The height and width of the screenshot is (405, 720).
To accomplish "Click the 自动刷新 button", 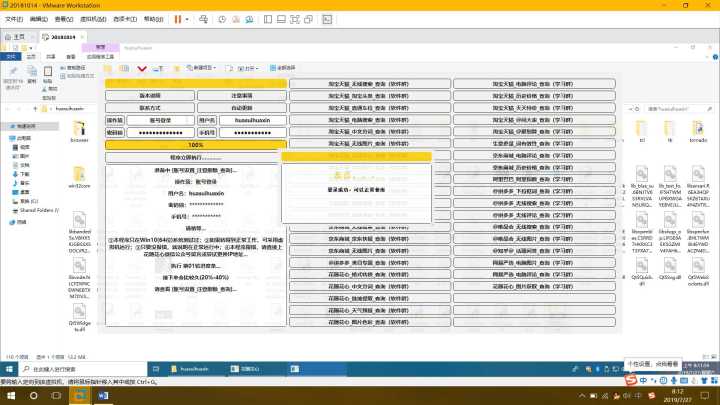I will pos(241,107).
